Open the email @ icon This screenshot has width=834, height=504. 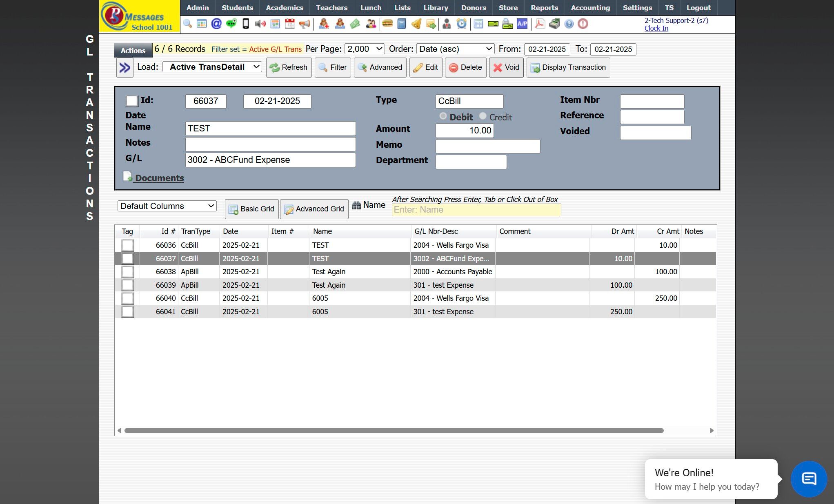pyautogui.click(x=216, y=24)
